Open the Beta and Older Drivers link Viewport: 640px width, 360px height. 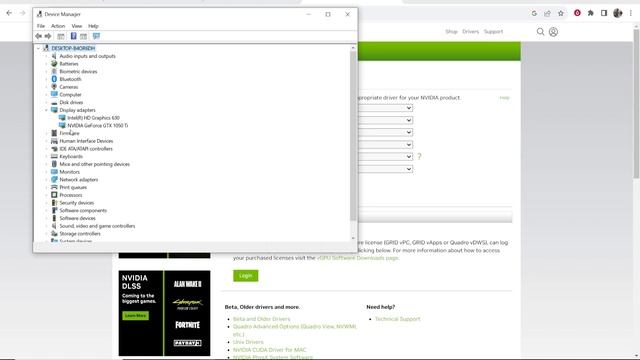pos(262,319)
